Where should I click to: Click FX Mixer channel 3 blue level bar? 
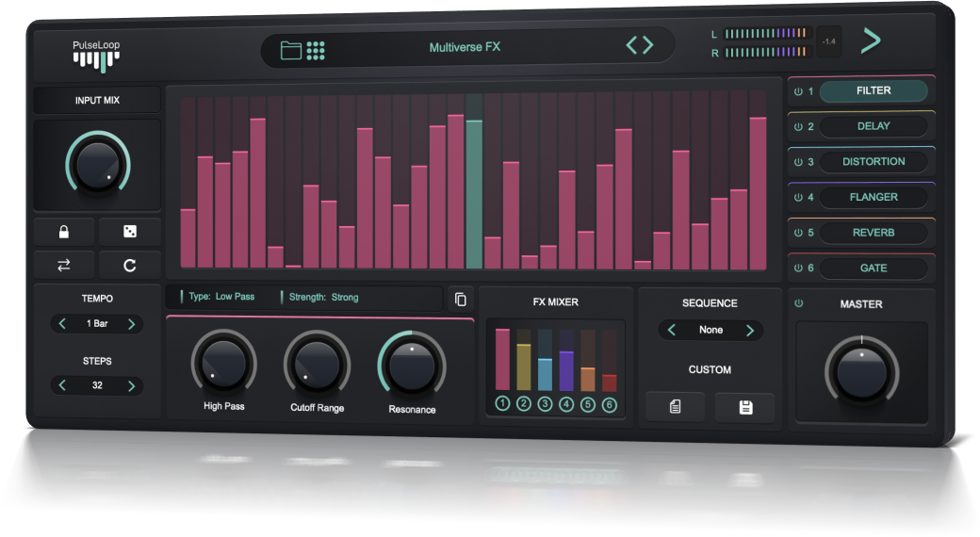point(545,373)
